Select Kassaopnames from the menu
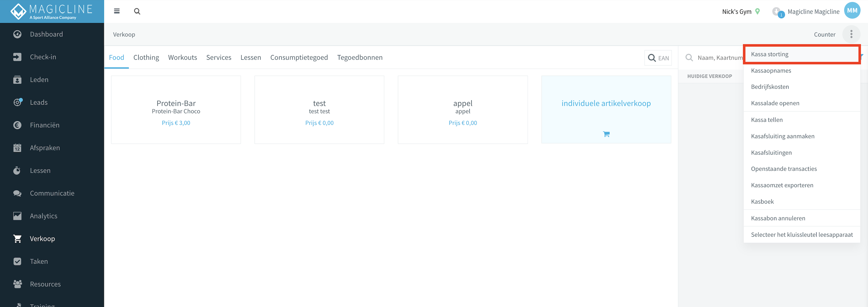 pos(802,71)
